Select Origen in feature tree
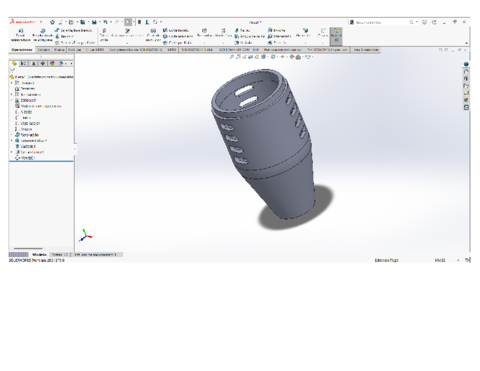The image size is (480, 371). [x=24, y=129]
